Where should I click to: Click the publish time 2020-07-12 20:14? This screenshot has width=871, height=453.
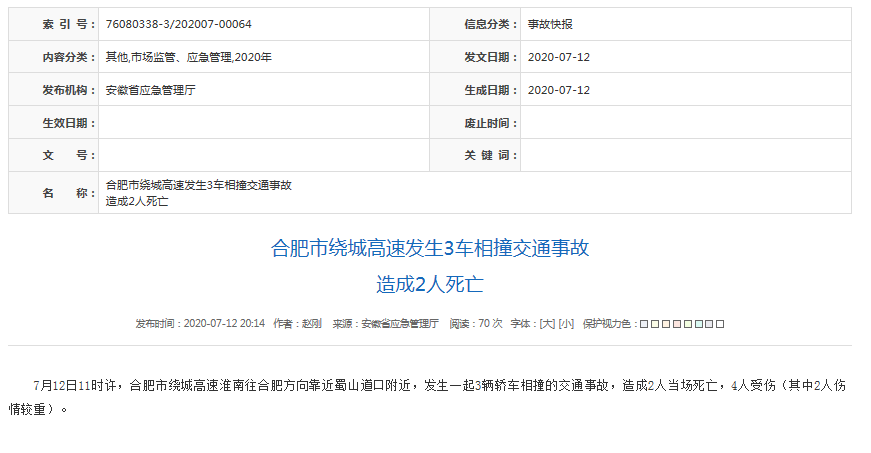(224, 324)
